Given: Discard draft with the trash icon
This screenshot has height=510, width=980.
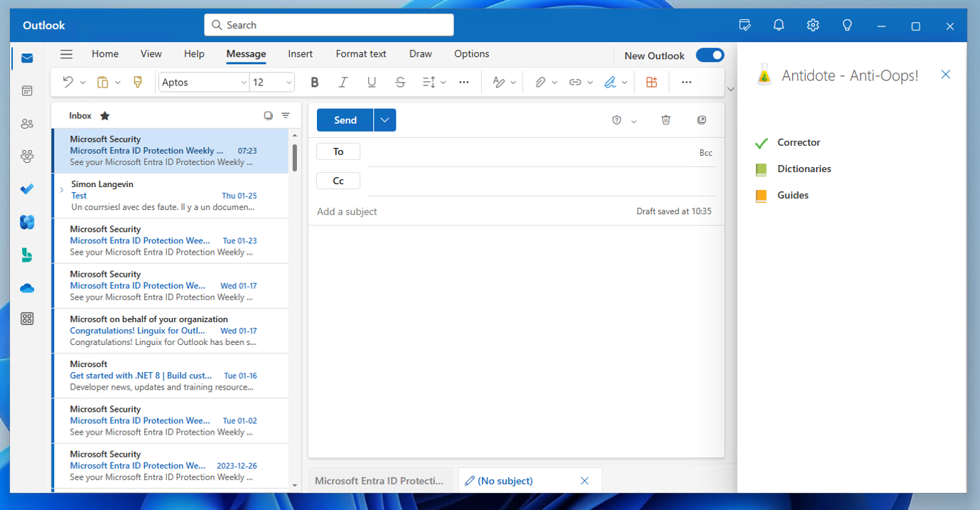Looking at the screenshot, I should point(666,120).
